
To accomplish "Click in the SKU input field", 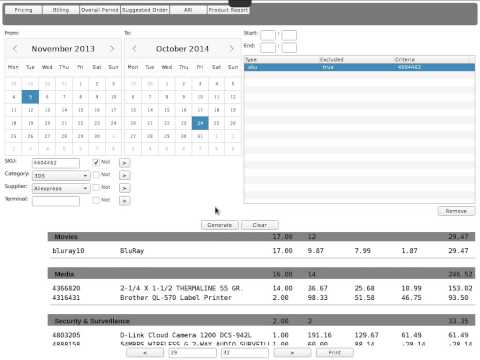I will point(56,163).
